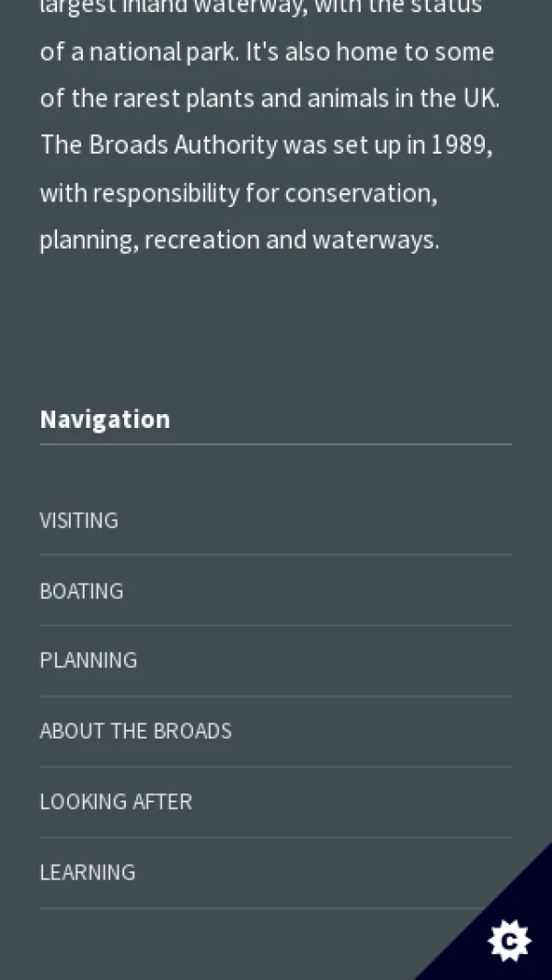Select PLANNING in the navigation list
This screenshot has width=552, height=980.
tap(88, 661)
